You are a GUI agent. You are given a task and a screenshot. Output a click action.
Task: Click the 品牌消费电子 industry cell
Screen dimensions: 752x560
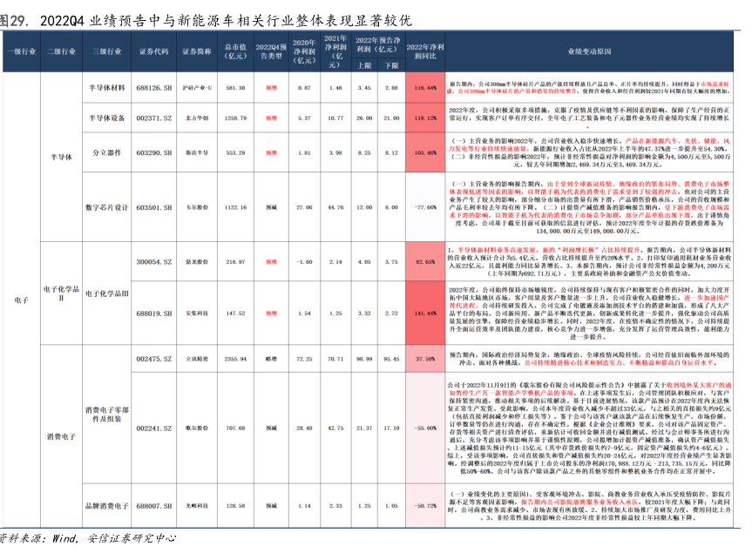pyautogui.click(x=107, y=505)
